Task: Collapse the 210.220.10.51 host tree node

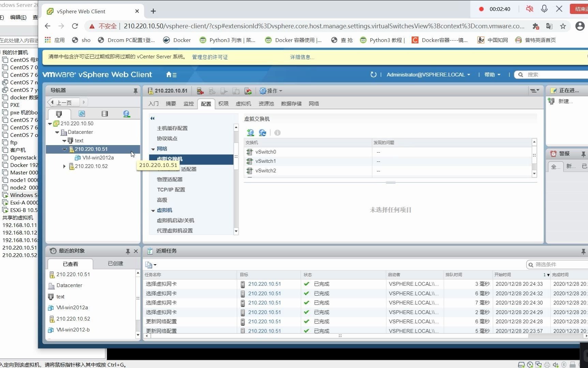Action: (64, 149)
